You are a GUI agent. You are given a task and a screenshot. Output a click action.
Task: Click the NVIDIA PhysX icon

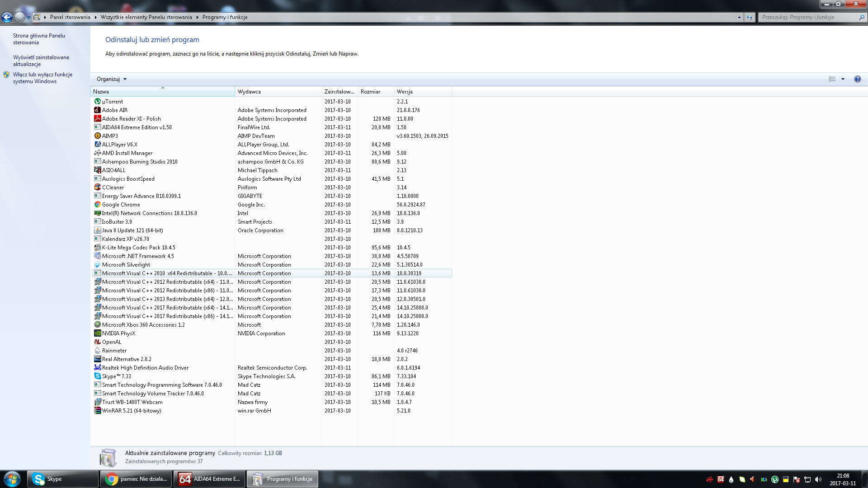(x=97, y=333)
